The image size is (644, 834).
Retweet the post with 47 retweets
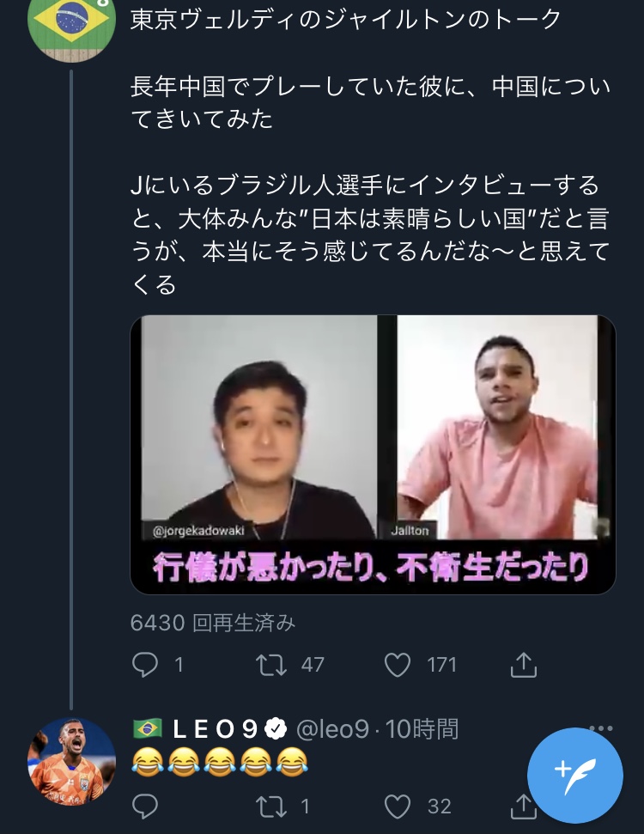[272, 665]
